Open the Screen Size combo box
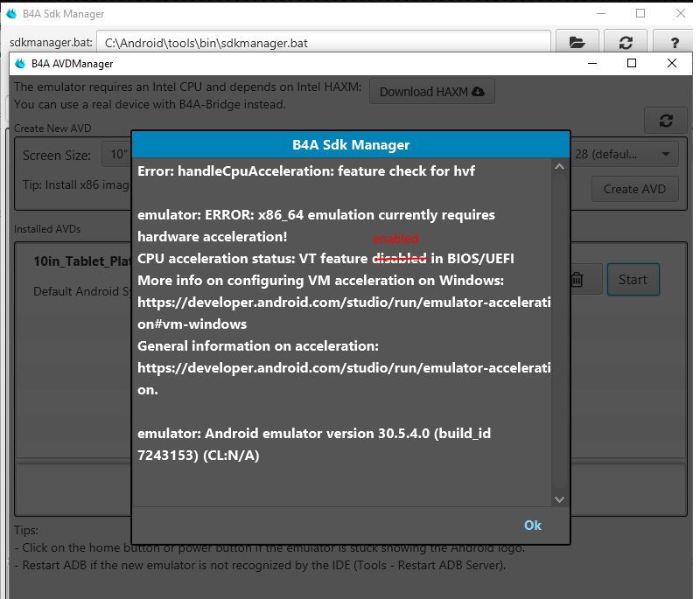The width and height of the screenshot is (700, 599). 117,154
